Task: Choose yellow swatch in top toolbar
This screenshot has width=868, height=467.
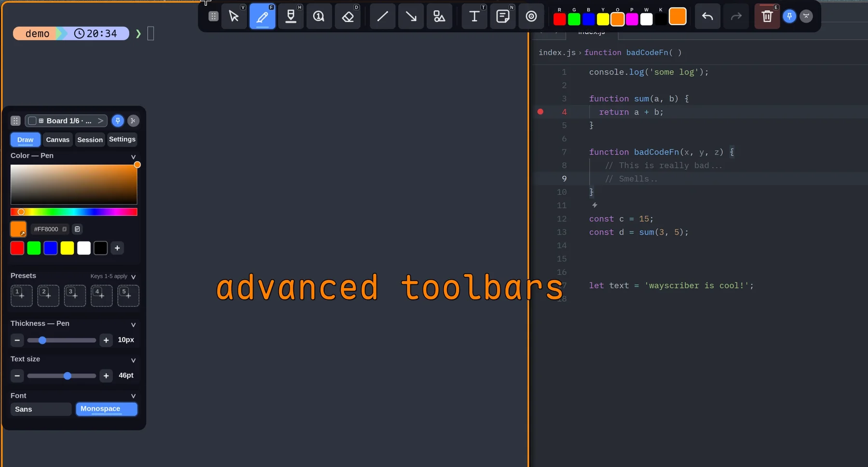Action: click(x=603, y=19)
